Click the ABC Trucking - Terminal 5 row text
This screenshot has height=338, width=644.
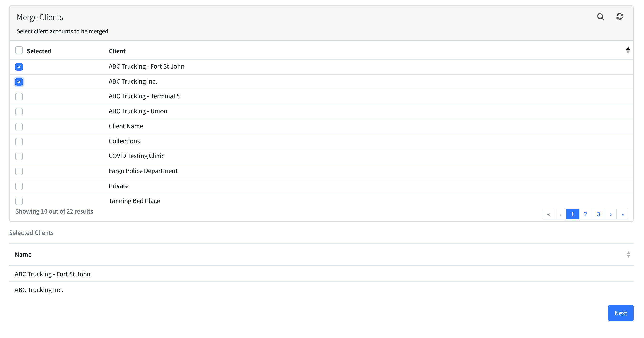click(x=144, y=96)
